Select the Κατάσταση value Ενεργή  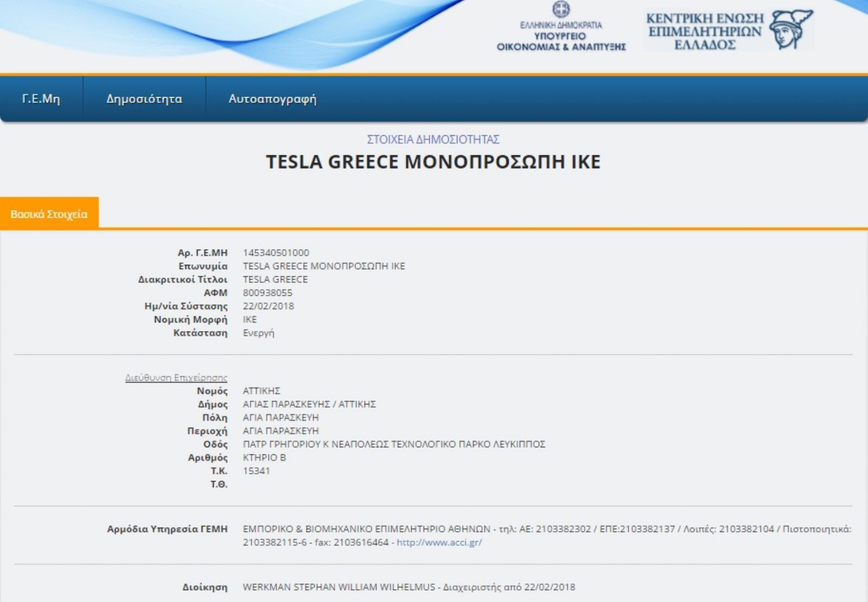pyautogui.click(x=258, y=333)
